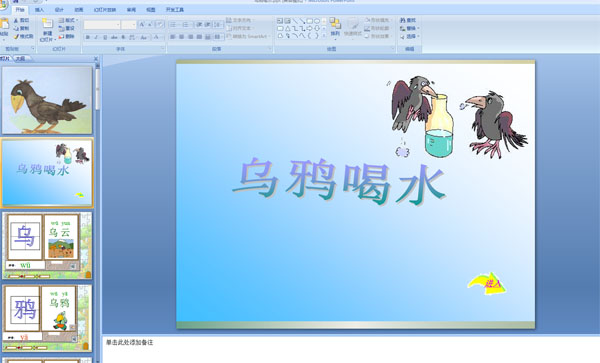Expand the shapes gallery more arrow

[324, 36]
